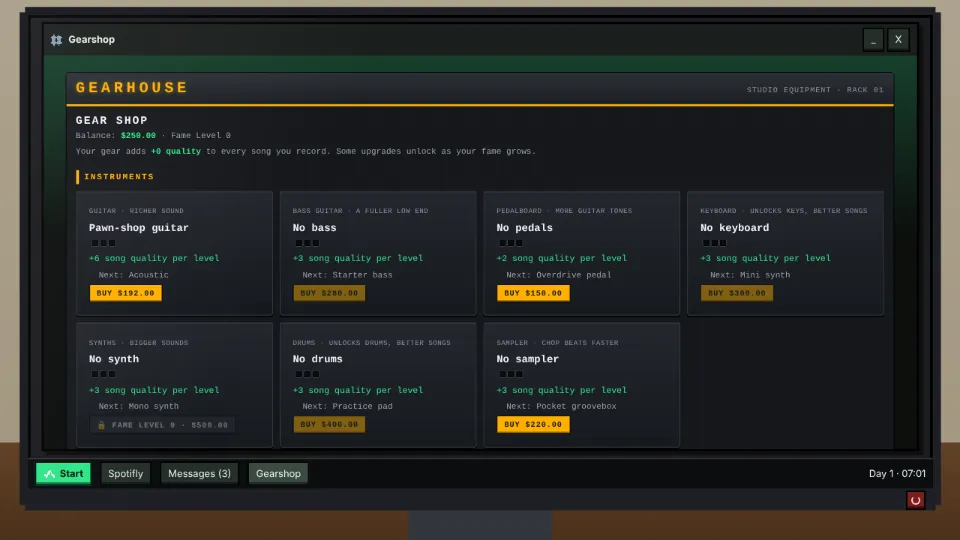The image size is (960, 540).
Task: Buy the Practice pad for $400.00
Action: [329, 424]
